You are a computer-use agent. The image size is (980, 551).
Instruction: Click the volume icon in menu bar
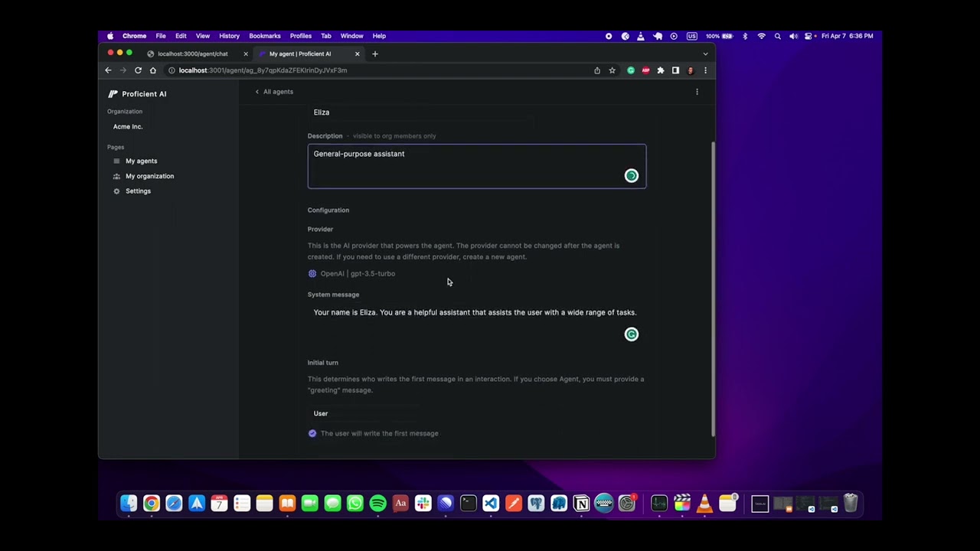[x=793, y=36]
